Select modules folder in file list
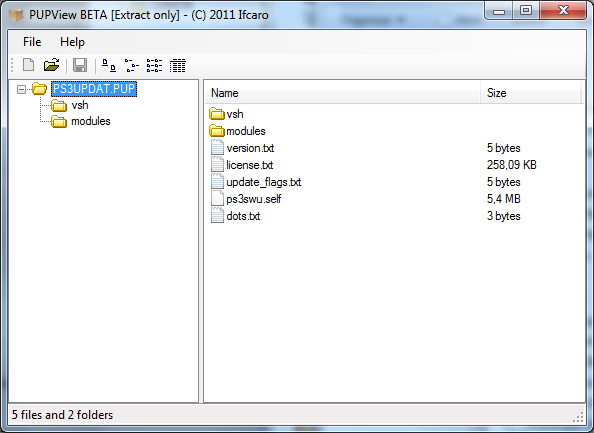Image resolution: width=594 pixels, height=433 pixels. pyautogui.click(x=245, y=131)
